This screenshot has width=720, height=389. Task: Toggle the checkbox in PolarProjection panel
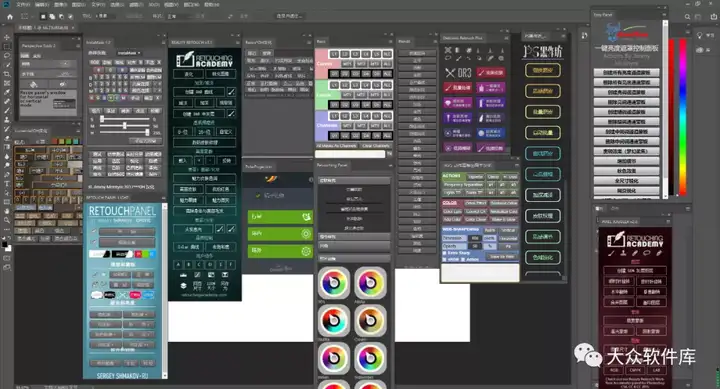click(258, 196)
